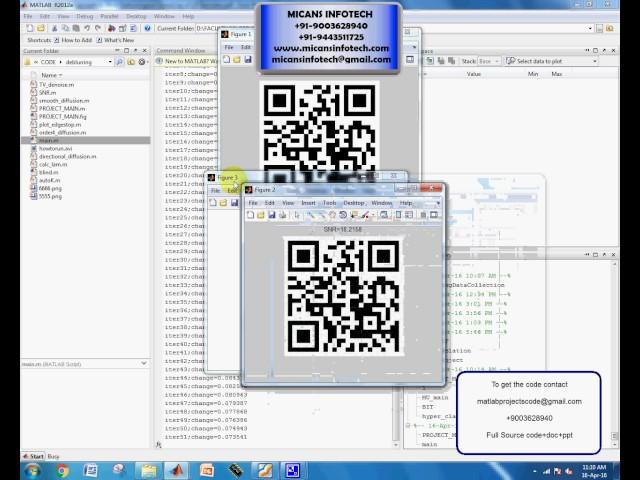Click the Paste icon in MATLAB toolbar

(x=76, y=28)
